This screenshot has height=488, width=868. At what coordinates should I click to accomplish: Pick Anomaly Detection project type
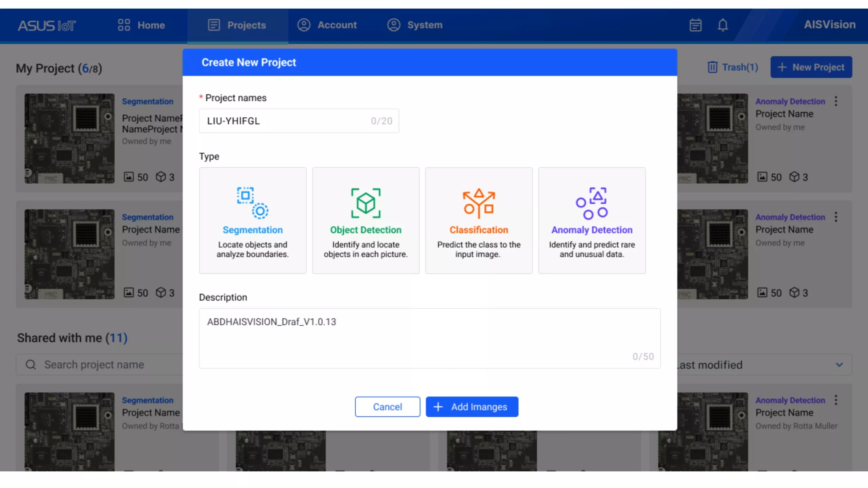(x=592, y=220)
